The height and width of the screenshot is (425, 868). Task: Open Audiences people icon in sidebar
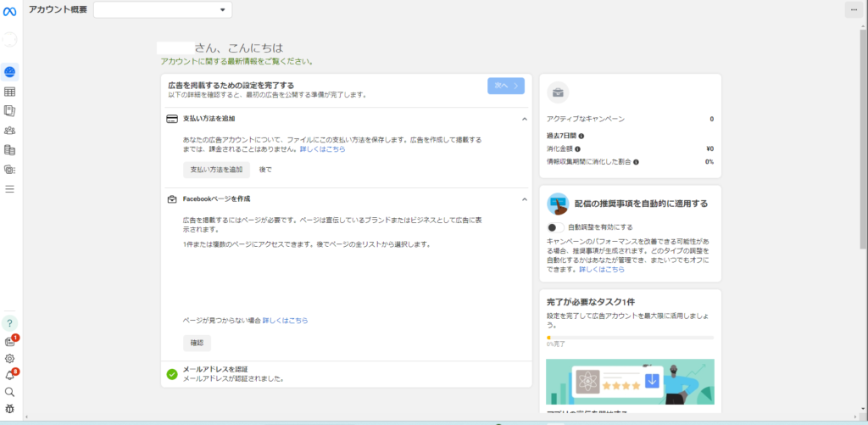pos(10,130)
